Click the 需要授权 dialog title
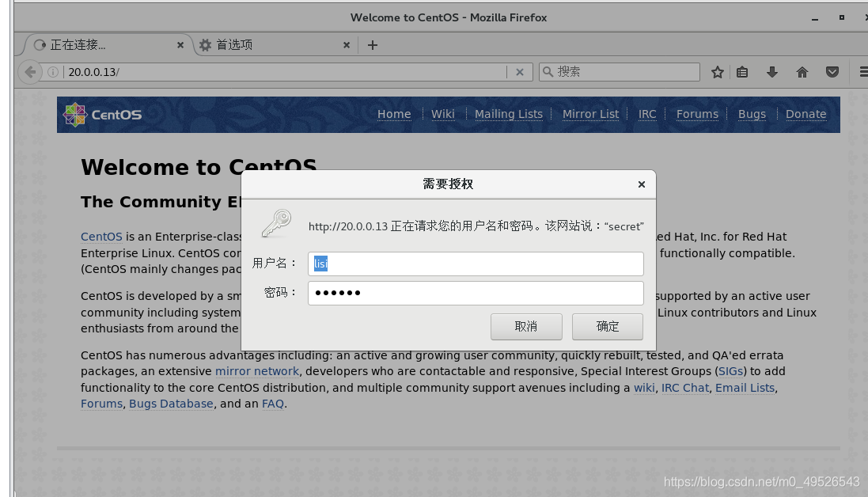 pyautogui.click(x=448, y=184)
